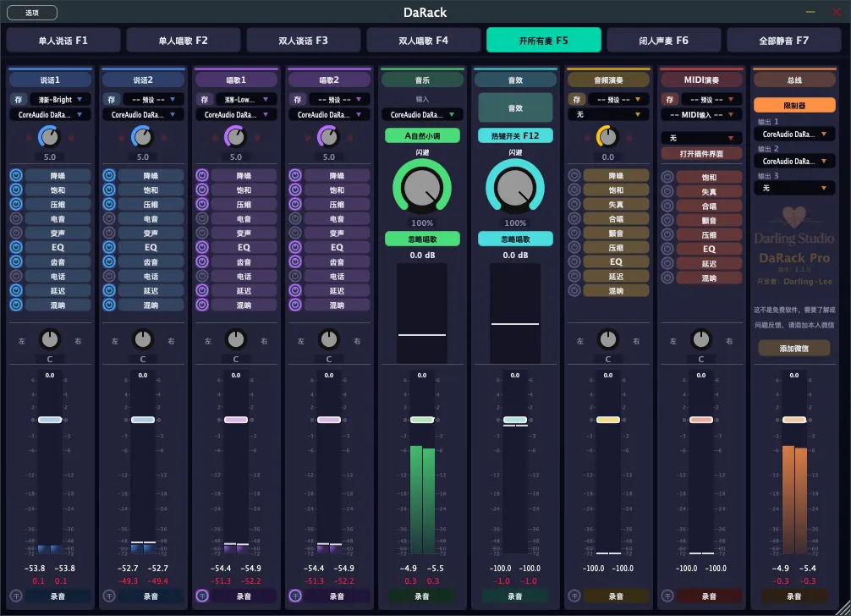Click the 变声 power icon in 说话2
The image size is (851, 616).
109,233
